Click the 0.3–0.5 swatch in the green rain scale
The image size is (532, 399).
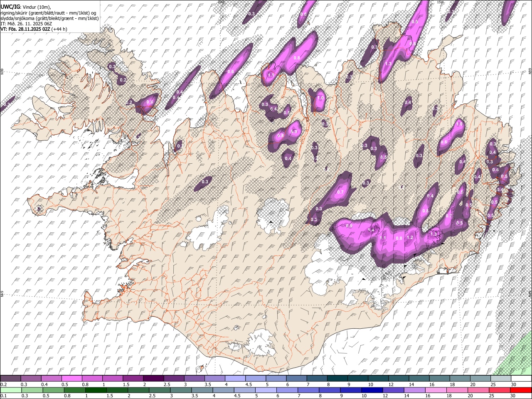pos(32,390)
